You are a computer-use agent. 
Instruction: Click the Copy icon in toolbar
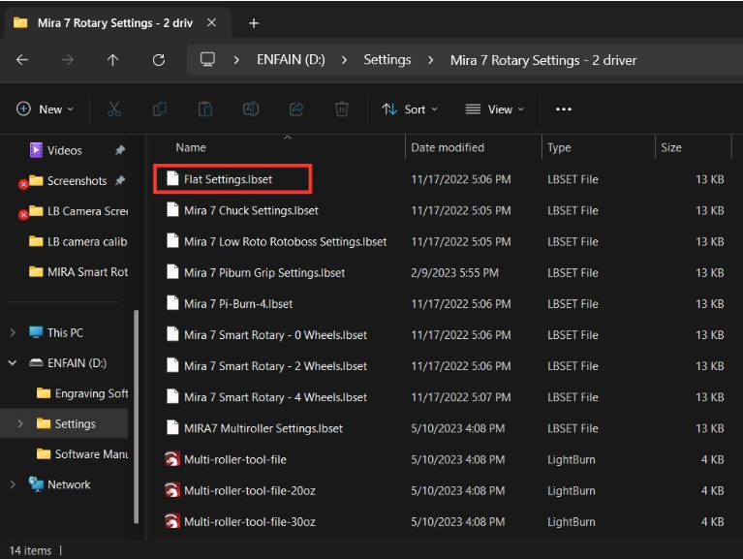coord(160,109)
